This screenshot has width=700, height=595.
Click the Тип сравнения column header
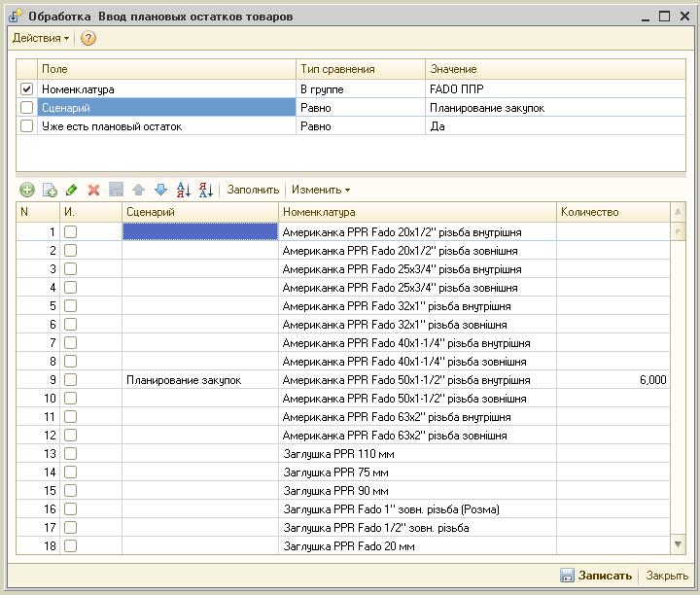(x=361, y=69)
